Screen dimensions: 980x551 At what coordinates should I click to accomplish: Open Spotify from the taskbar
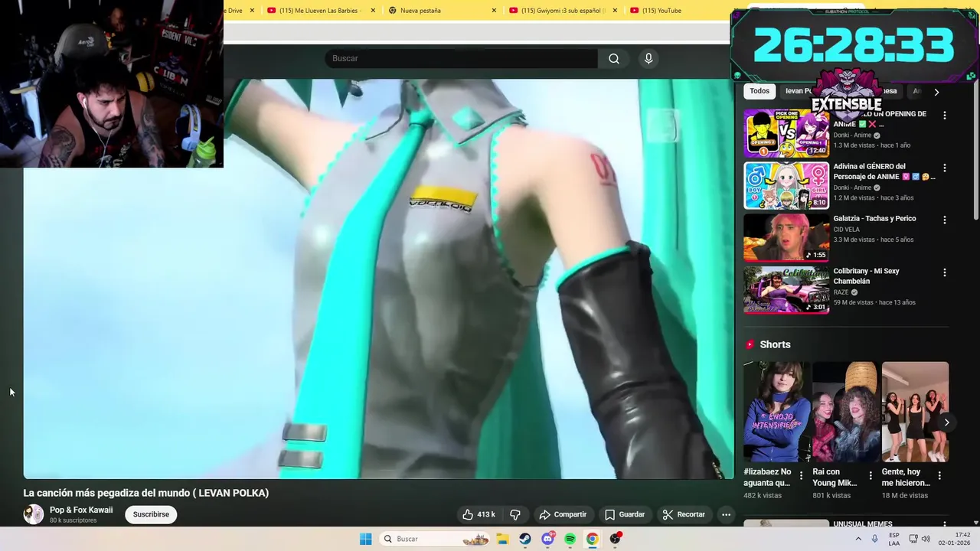tap(570, 539)
